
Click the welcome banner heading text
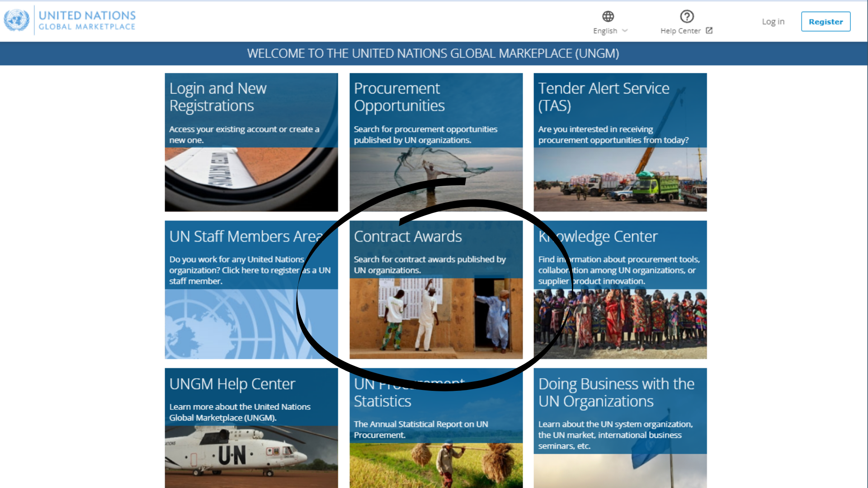(433, 53)
